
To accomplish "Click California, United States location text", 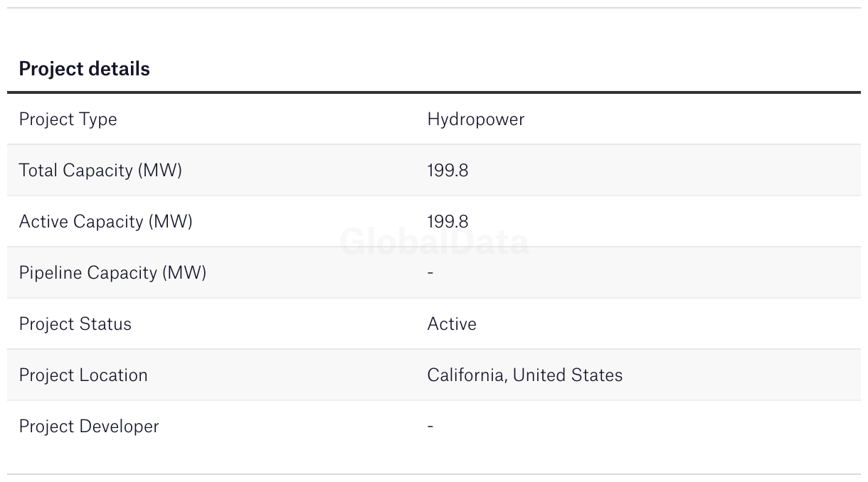I will (x=525, y=375).
